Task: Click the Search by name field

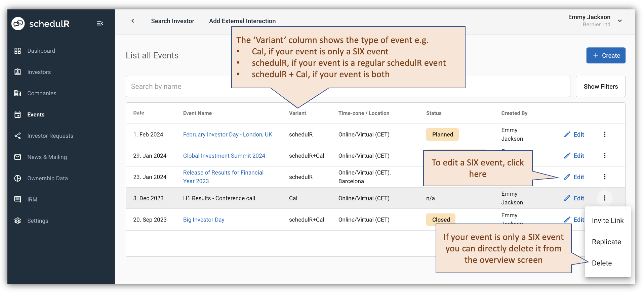Action: pyautogui.click(x=348, y=87)
